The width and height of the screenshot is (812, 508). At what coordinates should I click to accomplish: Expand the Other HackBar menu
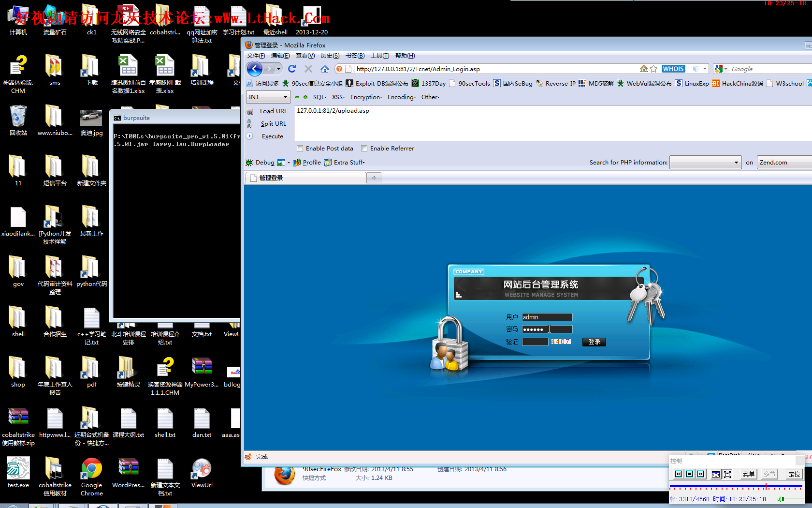[x=430, y=97]
